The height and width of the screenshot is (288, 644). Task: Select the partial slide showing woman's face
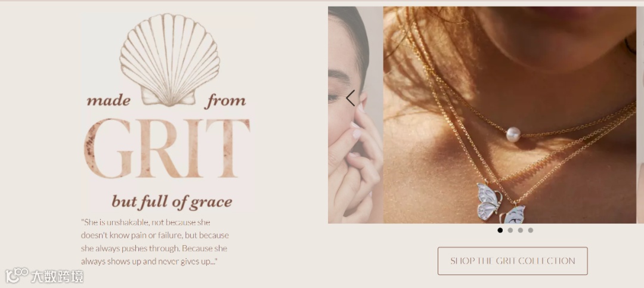[x=355, y=115]
